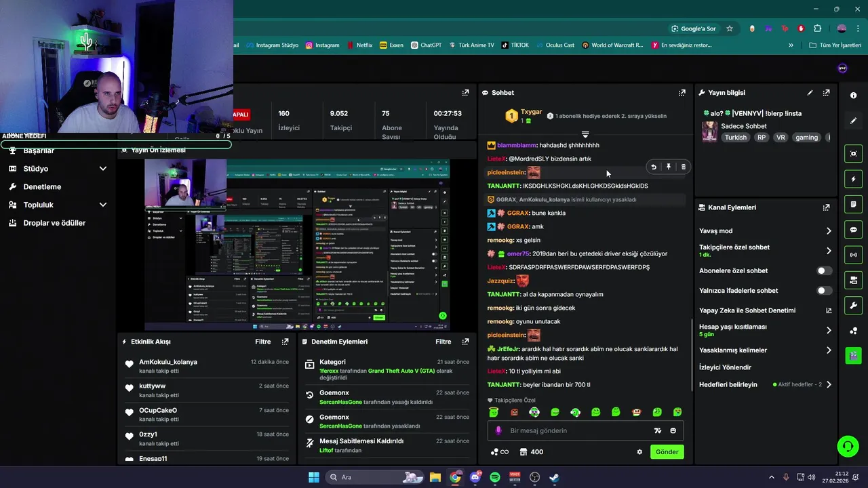Delete the hovered chat message with trash icon
This screenshot has height=488, width=868.
(683, 167)
